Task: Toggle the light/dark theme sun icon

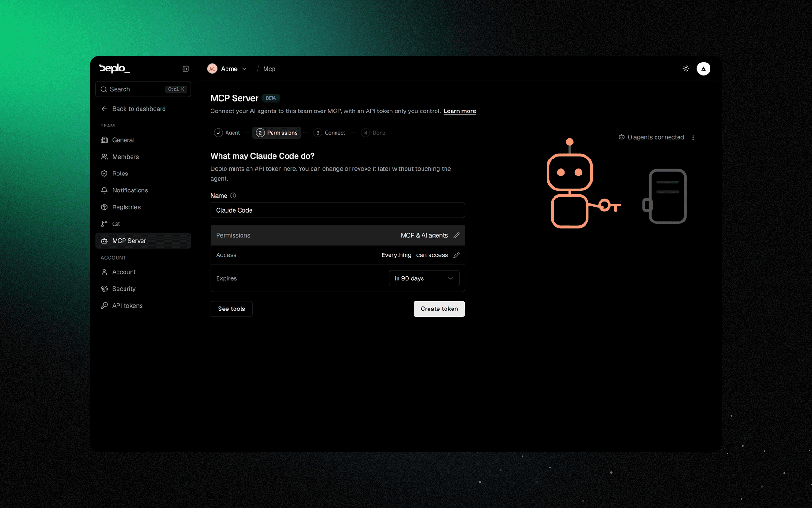Action: [686, 69]
